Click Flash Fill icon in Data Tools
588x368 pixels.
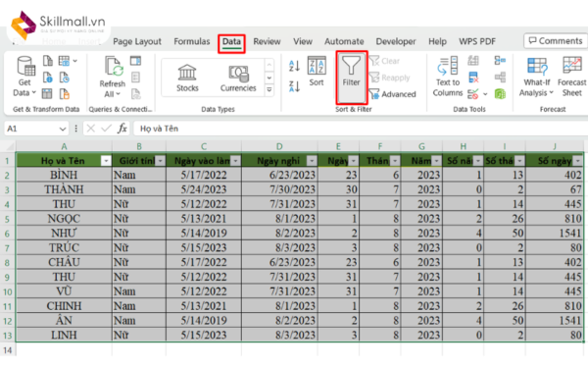pyautogui.click(x=473, y=61)
